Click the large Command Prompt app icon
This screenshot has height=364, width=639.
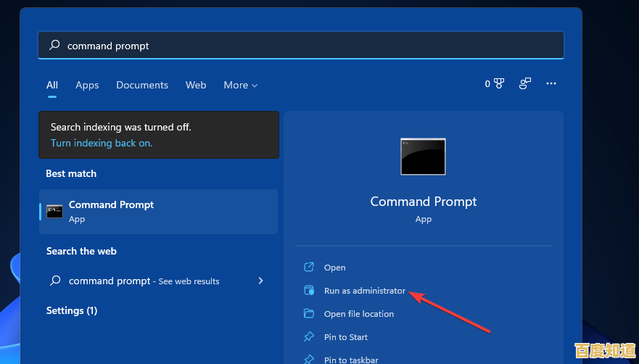pos(423,157)
